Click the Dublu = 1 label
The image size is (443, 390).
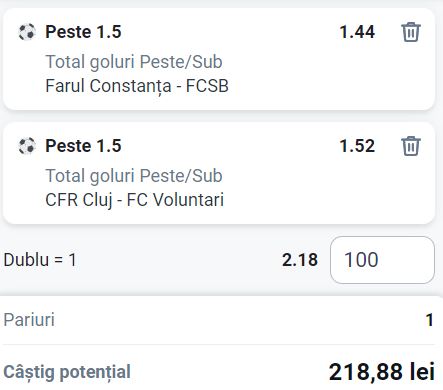pyautogui.click(x=40, y=260)
